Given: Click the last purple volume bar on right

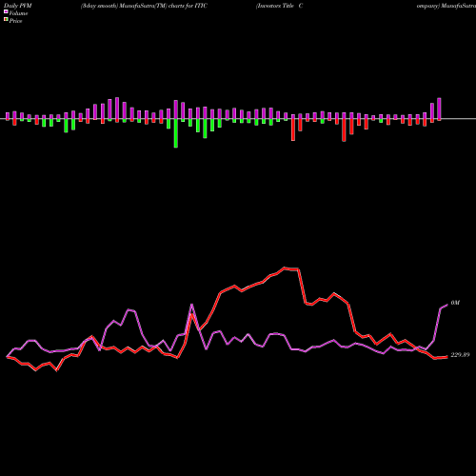Looking at the screenshot, I should [x=439, y=109].
